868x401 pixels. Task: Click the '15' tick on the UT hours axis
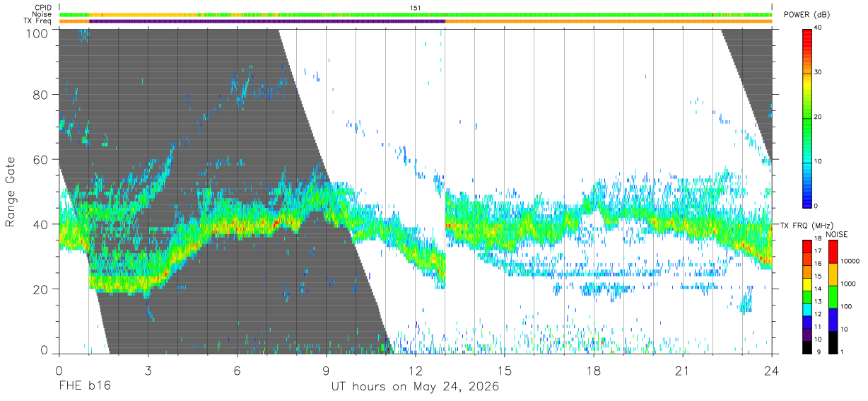[505, 371]
